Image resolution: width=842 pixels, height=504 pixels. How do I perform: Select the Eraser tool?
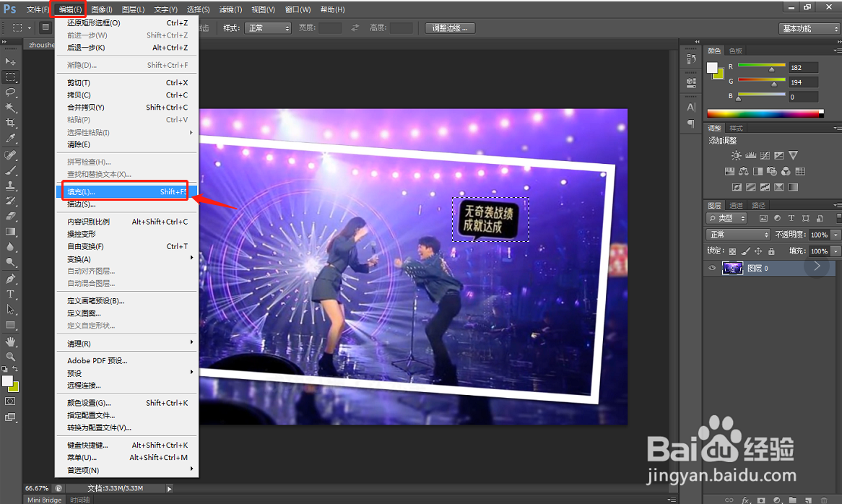pos(10,217)
